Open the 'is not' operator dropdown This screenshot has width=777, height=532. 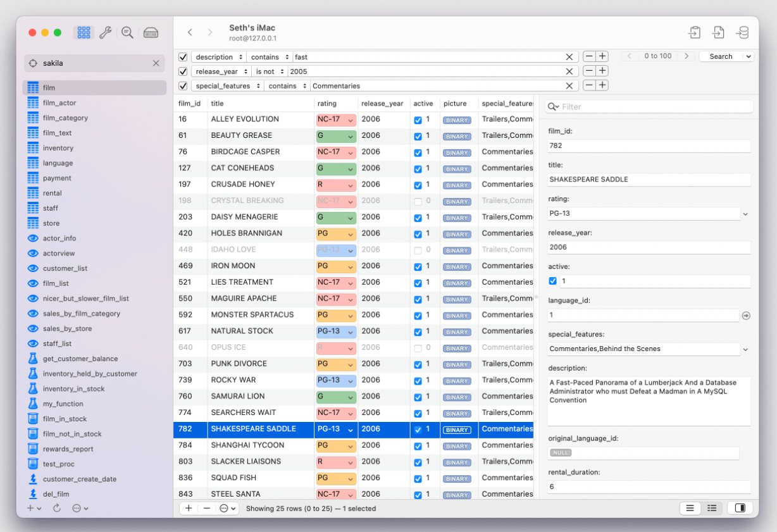pyautogui.click(x=270, y=71)
